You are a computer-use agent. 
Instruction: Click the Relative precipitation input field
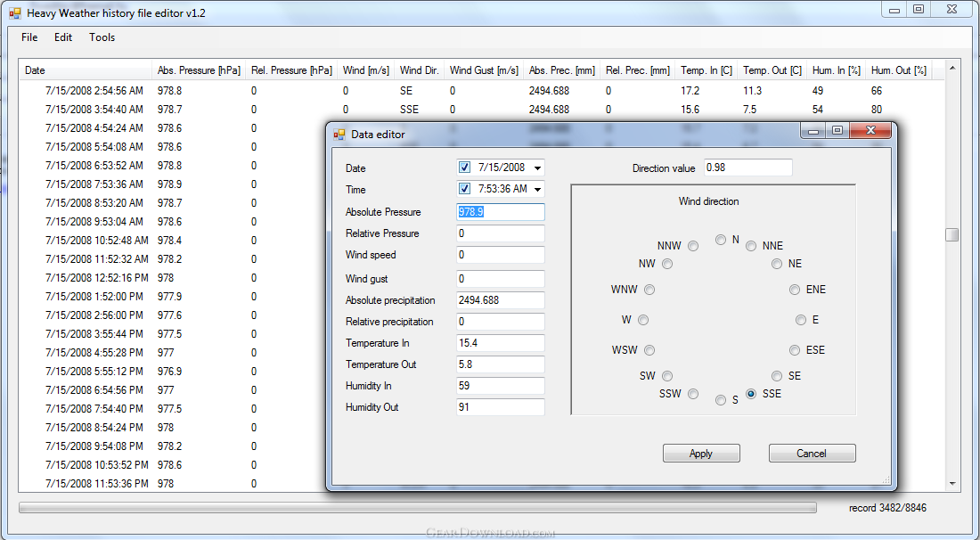point(501,322)
